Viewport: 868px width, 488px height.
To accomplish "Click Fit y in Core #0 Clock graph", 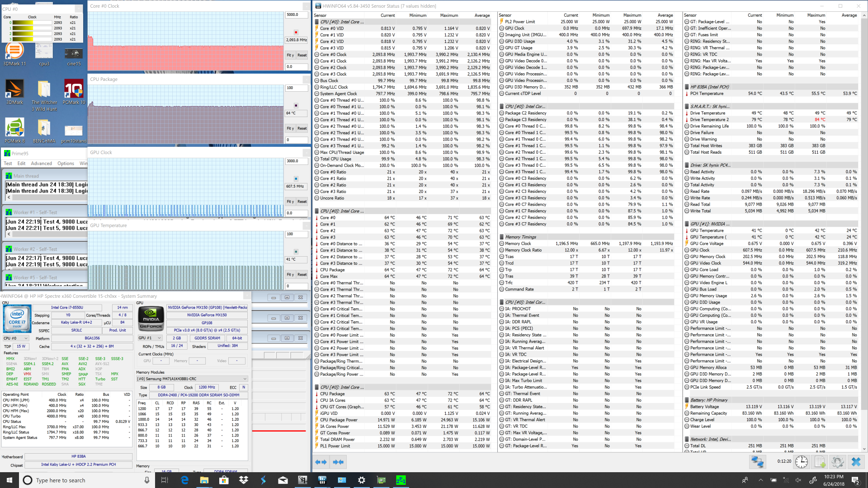I will (x=290, y=55).
